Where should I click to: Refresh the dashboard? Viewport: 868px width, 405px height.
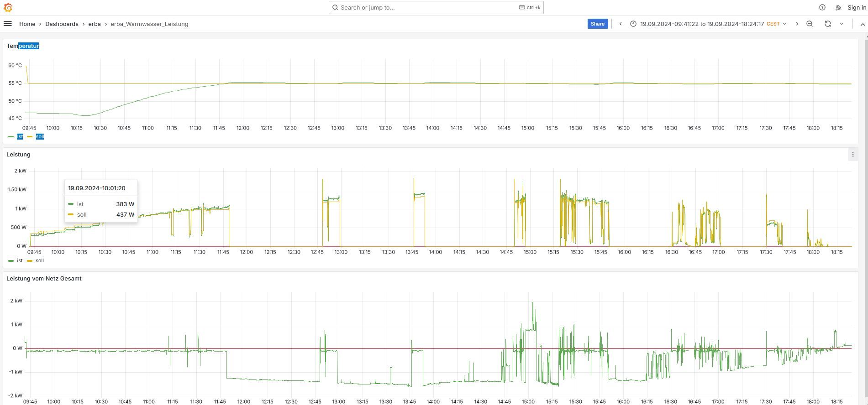[827, 24]
